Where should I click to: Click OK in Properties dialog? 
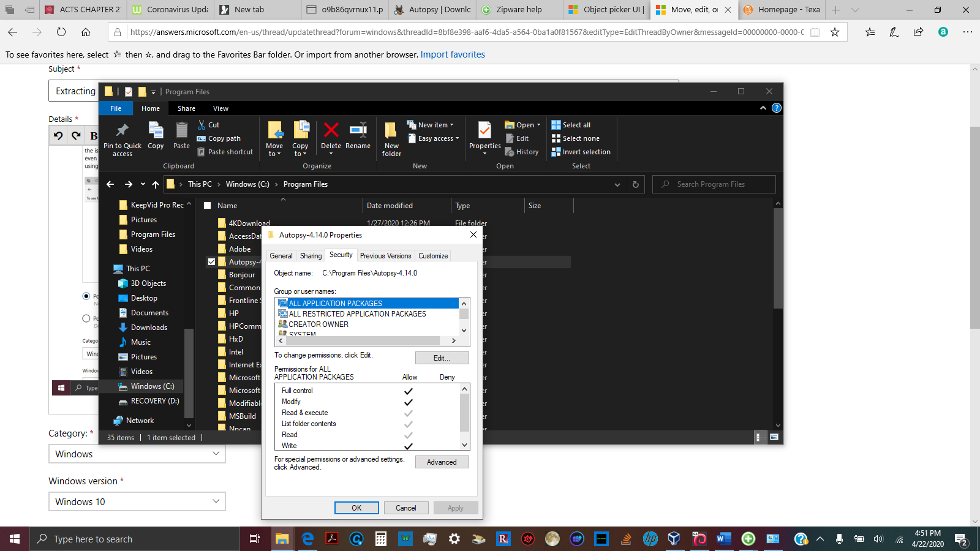click(x=356, y=508)
